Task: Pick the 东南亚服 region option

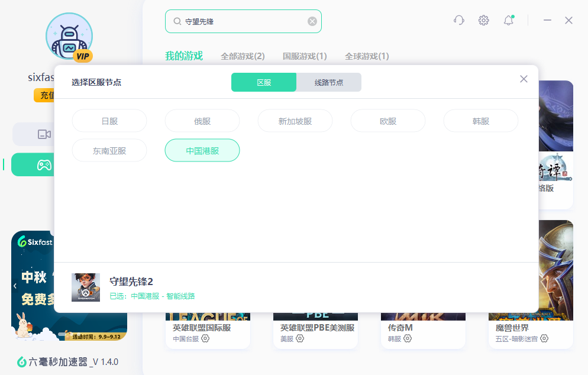Action: [109, 151]
